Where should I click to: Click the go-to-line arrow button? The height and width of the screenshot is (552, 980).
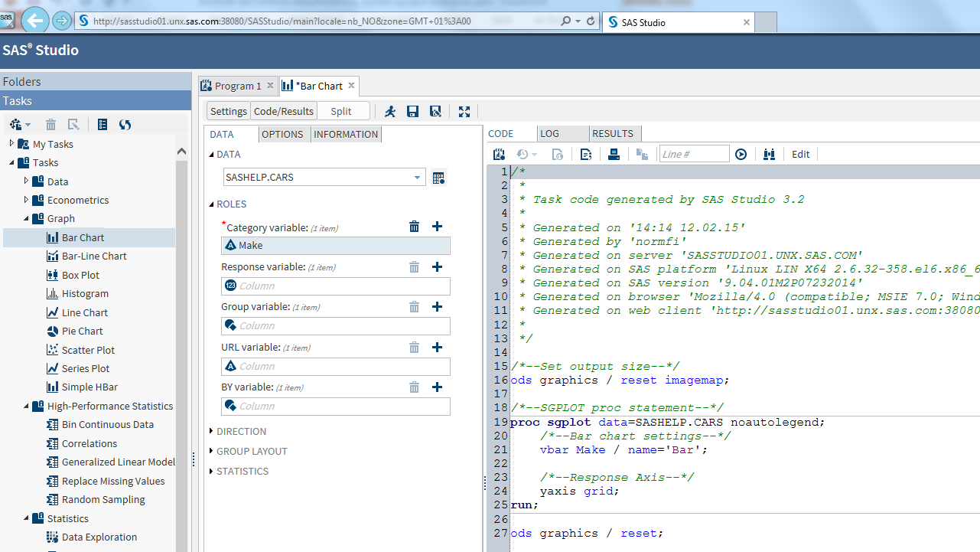(x=741, y=154)
